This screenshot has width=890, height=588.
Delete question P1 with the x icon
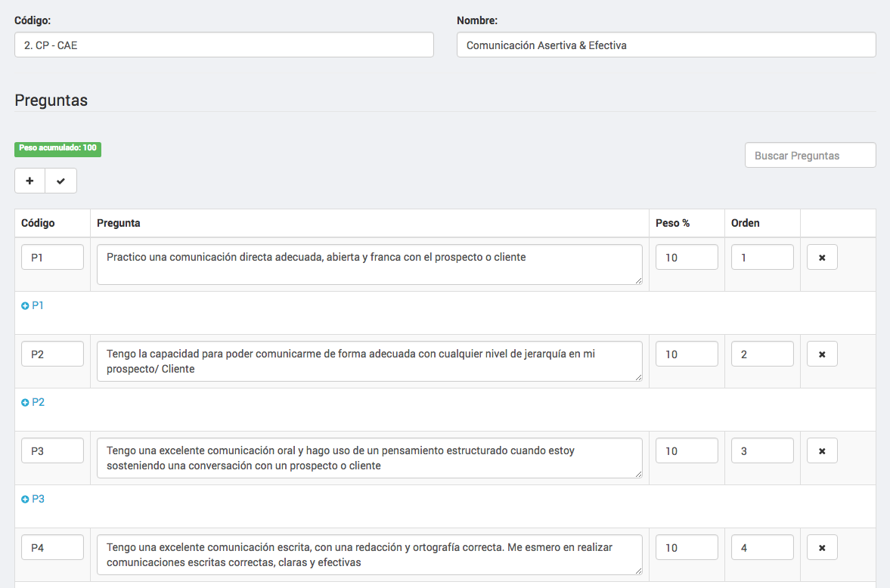pyautogui.click(x=822, y=257)
